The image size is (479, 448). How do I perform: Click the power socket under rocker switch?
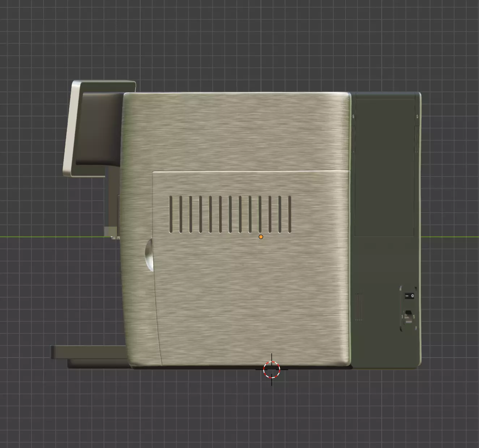pyautogui.click(x=408, y=317)
